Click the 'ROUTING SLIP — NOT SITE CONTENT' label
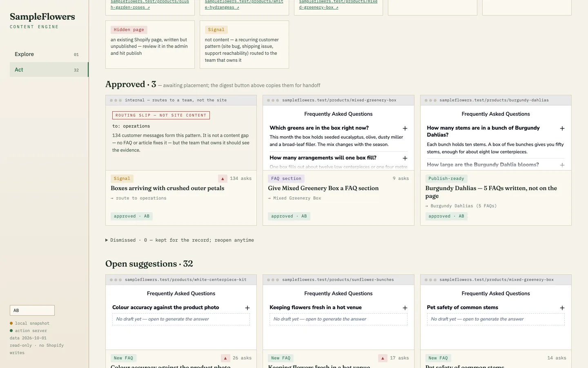 point(161,115)
